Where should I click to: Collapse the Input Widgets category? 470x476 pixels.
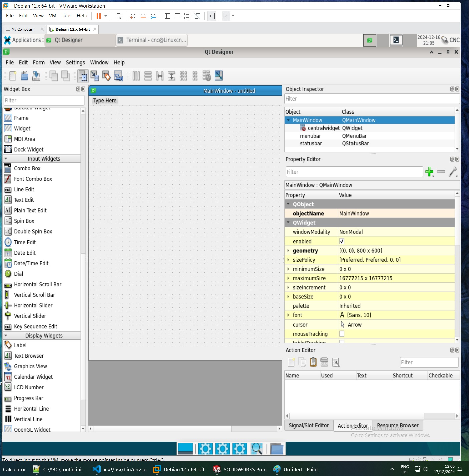click(x=6, y=159)
